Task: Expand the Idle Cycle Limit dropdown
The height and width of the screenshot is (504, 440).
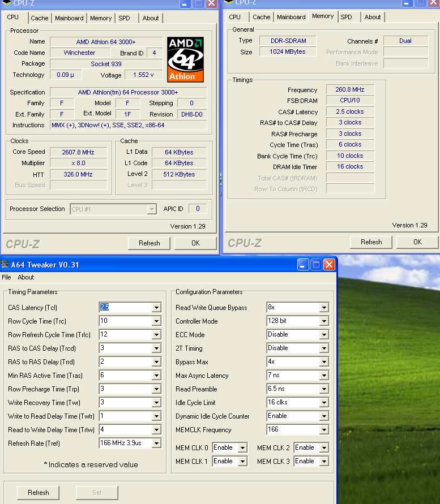Action: tap(324, 402)
